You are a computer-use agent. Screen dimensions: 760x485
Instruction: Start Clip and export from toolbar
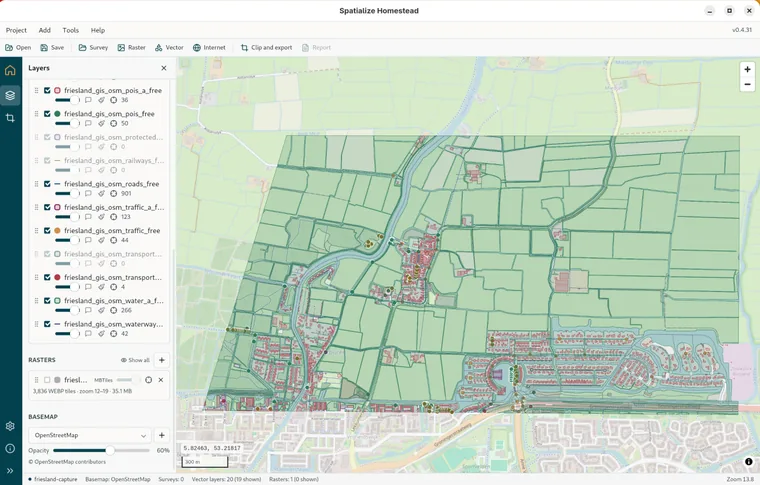[x=267, y=47]
